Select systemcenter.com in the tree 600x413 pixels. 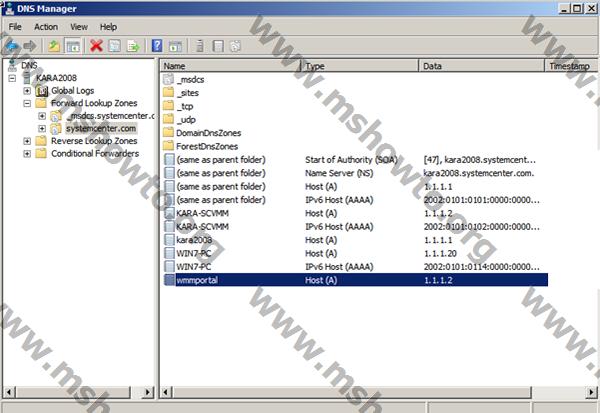point(101,128)
